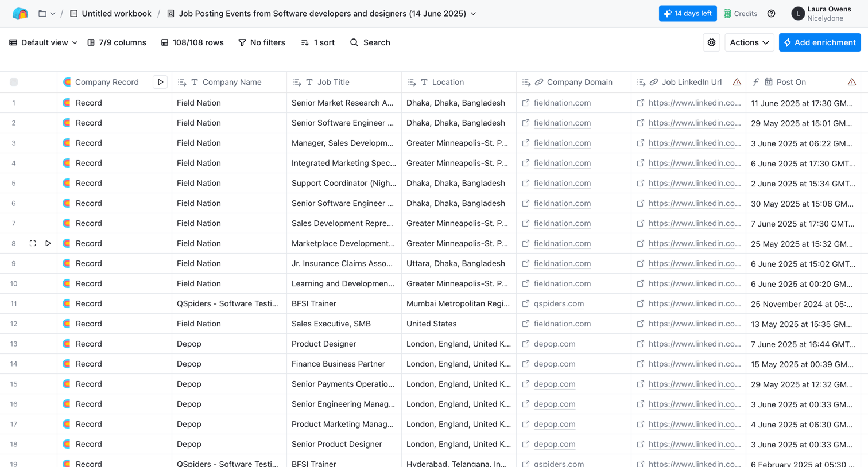Open the 1 sort menu

[x=317, y=42]
